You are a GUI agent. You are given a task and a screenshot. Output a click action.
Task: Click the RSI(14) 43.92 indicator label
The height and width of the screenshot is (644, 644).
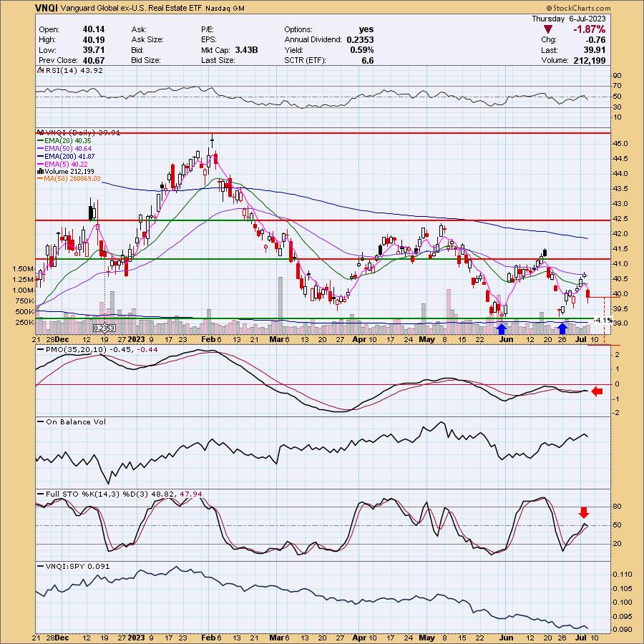point(71,71)
